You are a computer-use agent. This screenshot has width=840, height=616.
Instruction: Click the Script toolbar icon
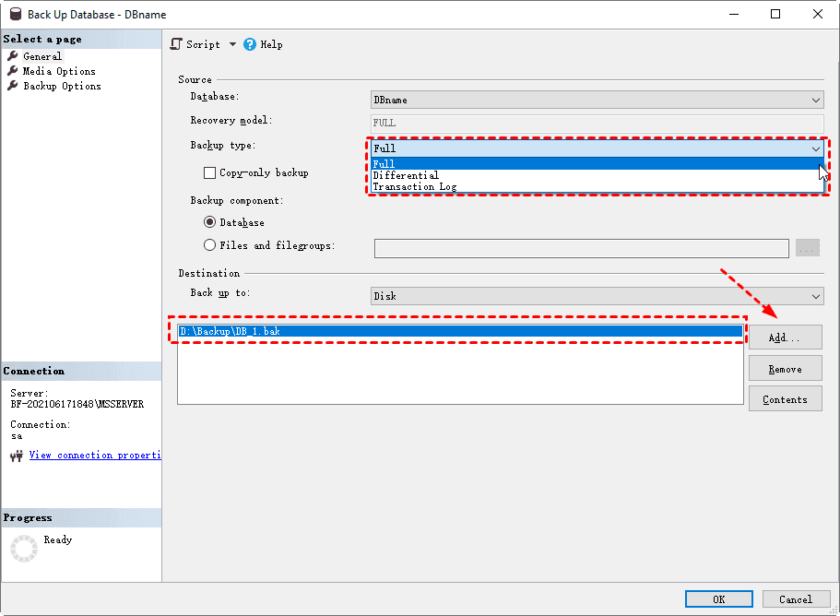(x=175, y=43)
